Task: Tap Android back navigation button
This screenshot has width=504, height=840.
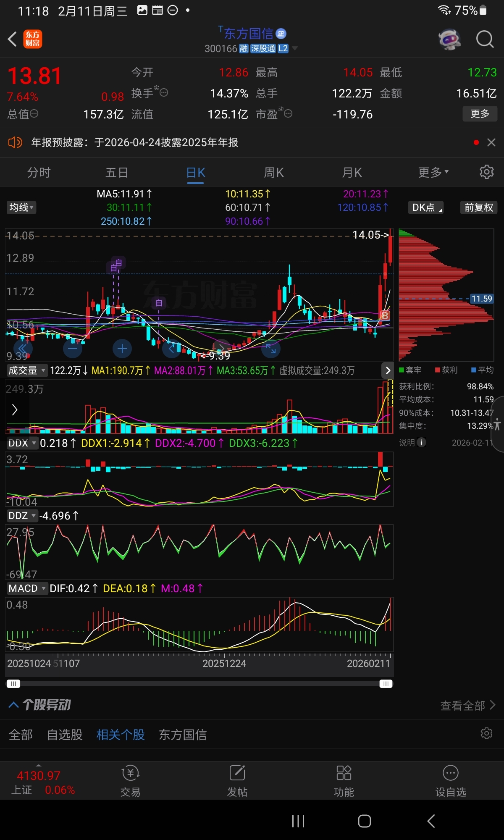Action: 431,821
